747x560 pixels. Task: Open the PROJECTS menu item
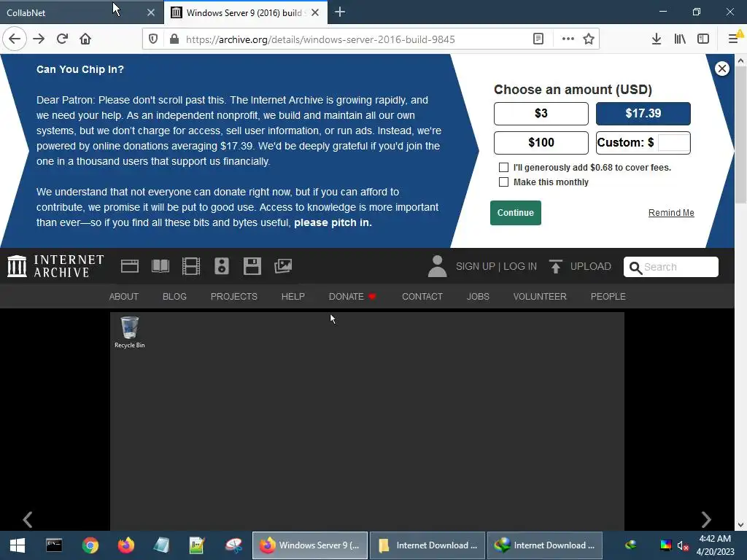click(234, 296)
